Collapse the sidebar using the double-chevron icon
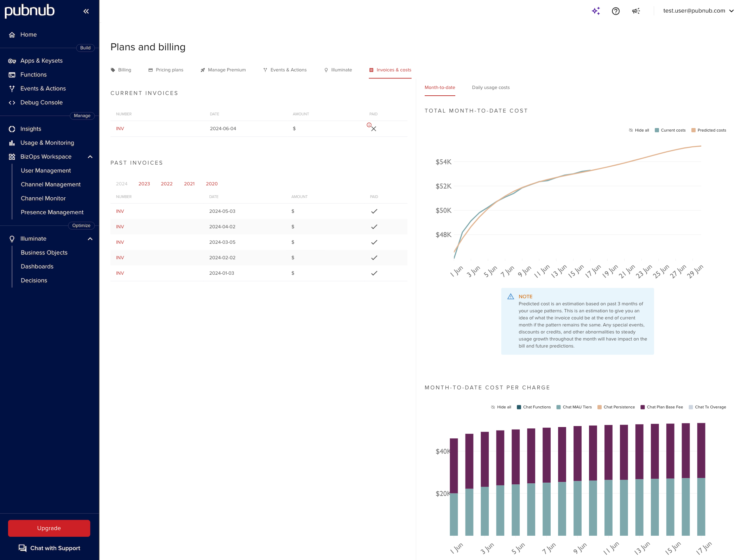The image size is (741, 560). (86, 11)
